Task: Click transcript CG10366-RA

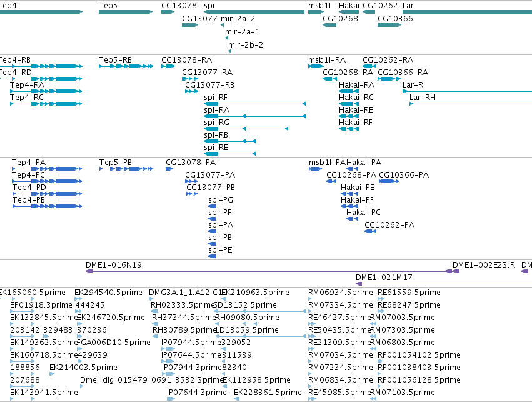Action: coord(403,73)
